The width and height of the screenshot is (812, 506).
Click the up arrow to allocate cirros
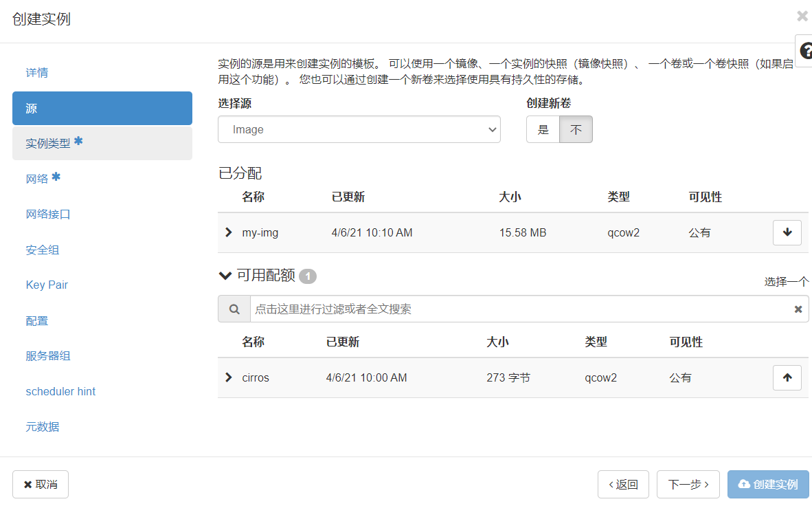[x=787, y=377]
